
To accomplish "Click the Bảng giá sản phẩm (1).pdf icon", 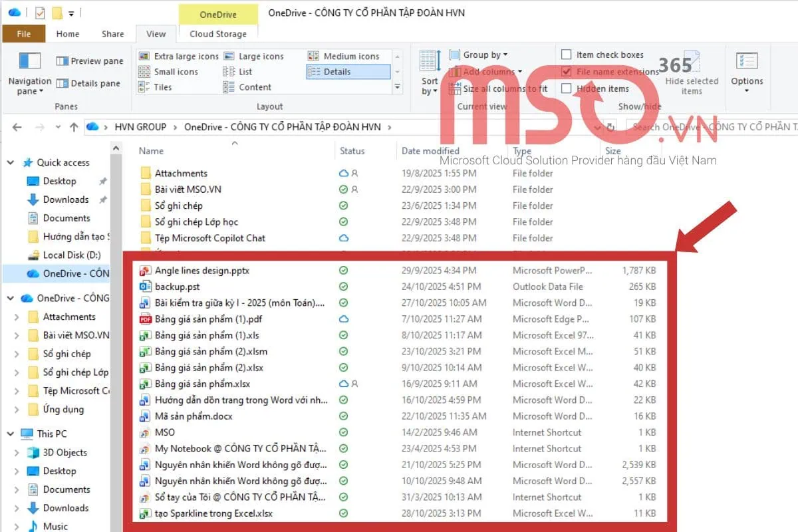I will pos(146,319).
